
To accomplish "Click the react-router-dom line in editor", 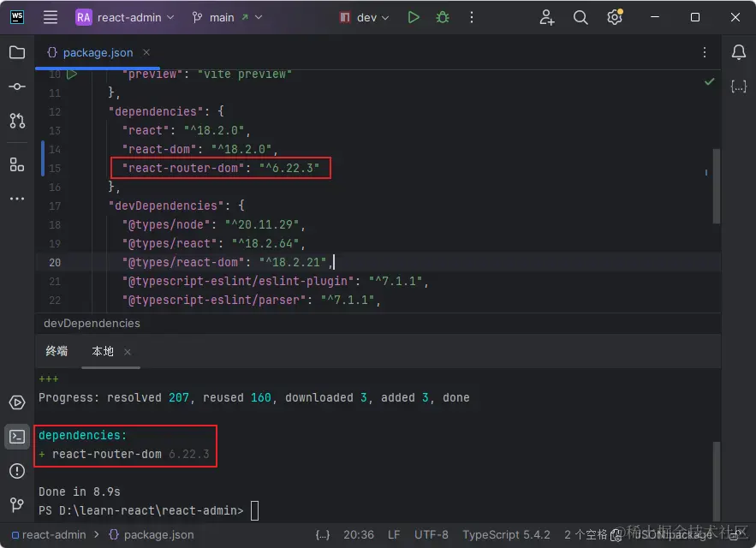I will (x=221, y=168).
